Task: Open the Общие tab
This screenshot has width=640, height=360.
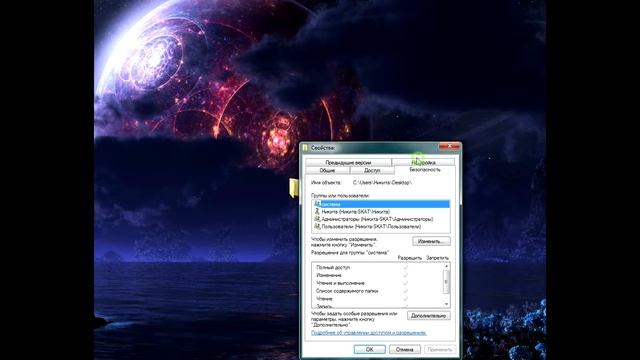Action: (x=327, y=170)
